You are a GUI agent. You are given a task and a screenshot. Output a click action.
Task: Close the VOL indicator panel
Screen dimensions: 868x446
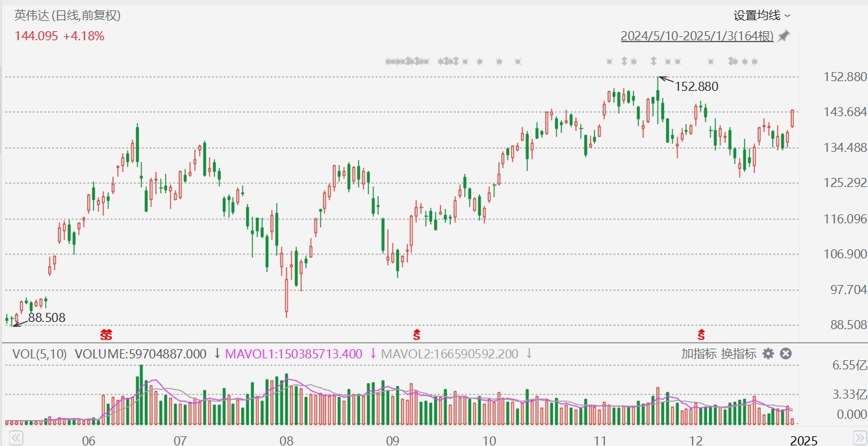coord(785,354)
